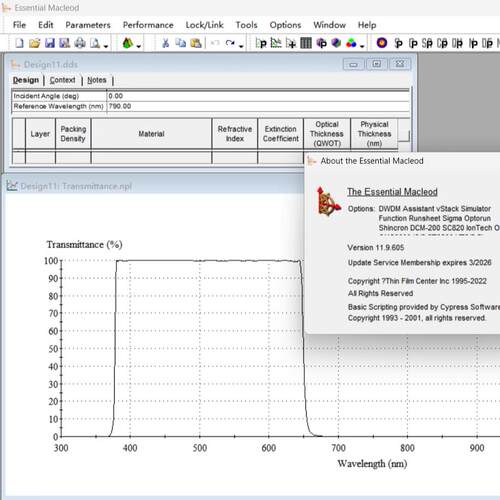The height and width of the screenshot is (500, 500).
Task: Open the File menu
Action: coord(19,25)
